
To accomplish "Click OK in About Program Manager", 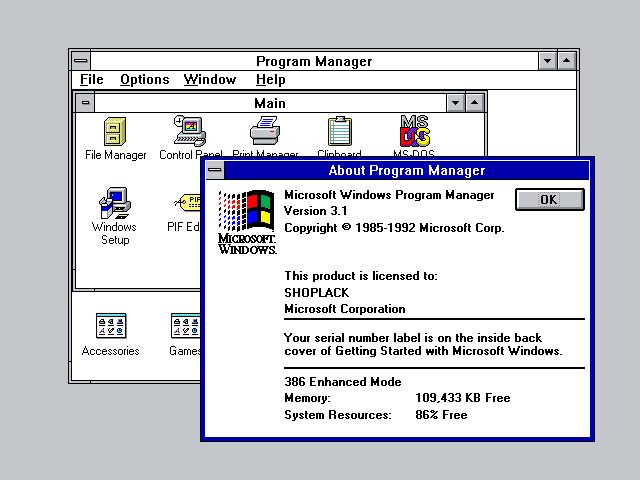I will click(x=549, y=200).
